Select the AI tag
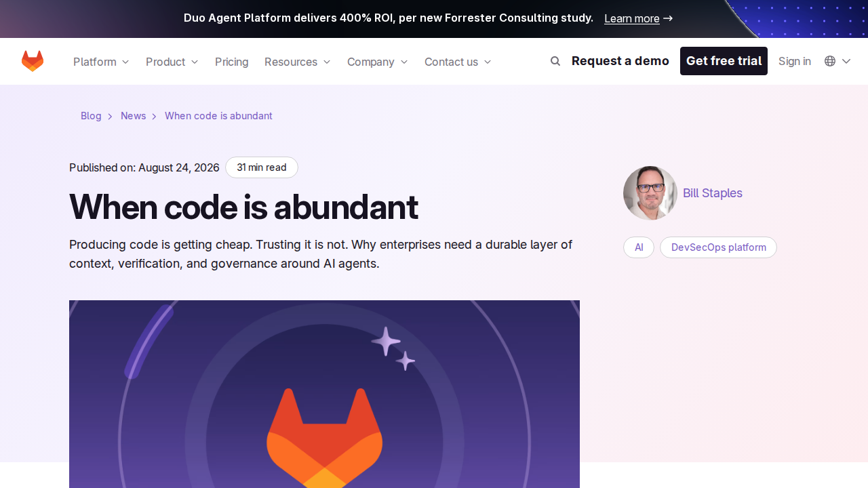 pyautogui.click(x=639, y=247)
